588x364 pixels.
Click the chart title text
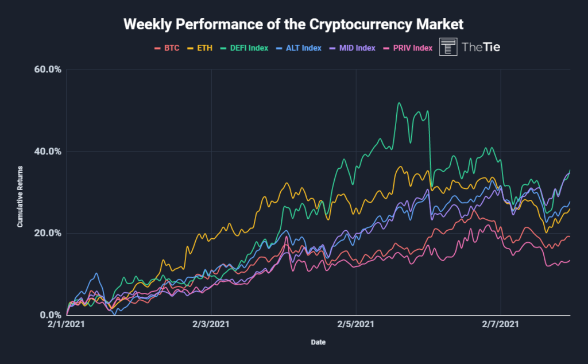click(293, 24)
